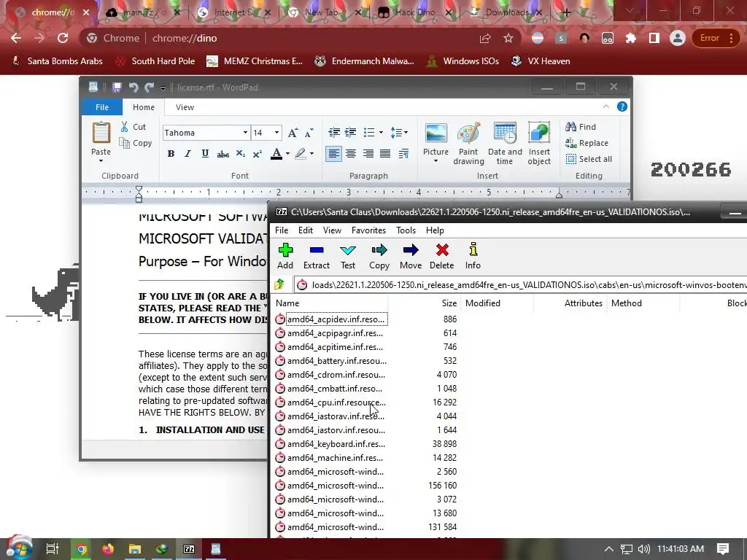The width and height of the screenshot is (747, 560).
Task: Click Replace in the Editing group
Action: click(587, 143)
